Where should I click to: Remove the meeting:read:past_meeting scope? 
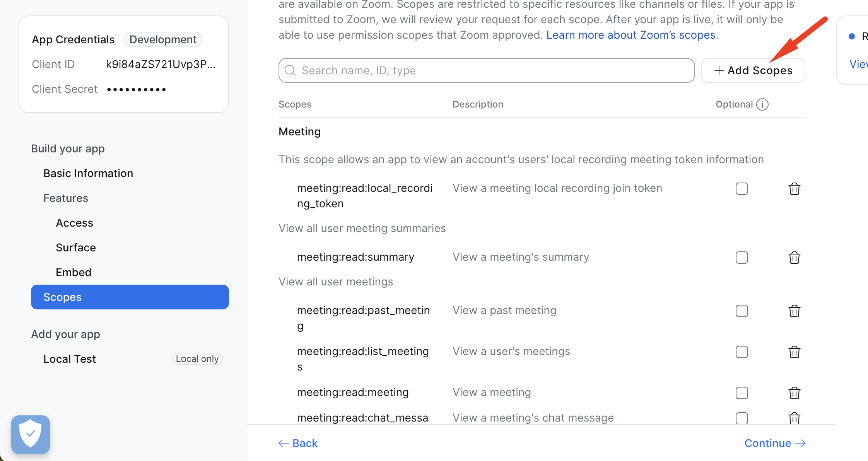click(x=794, y=311)
